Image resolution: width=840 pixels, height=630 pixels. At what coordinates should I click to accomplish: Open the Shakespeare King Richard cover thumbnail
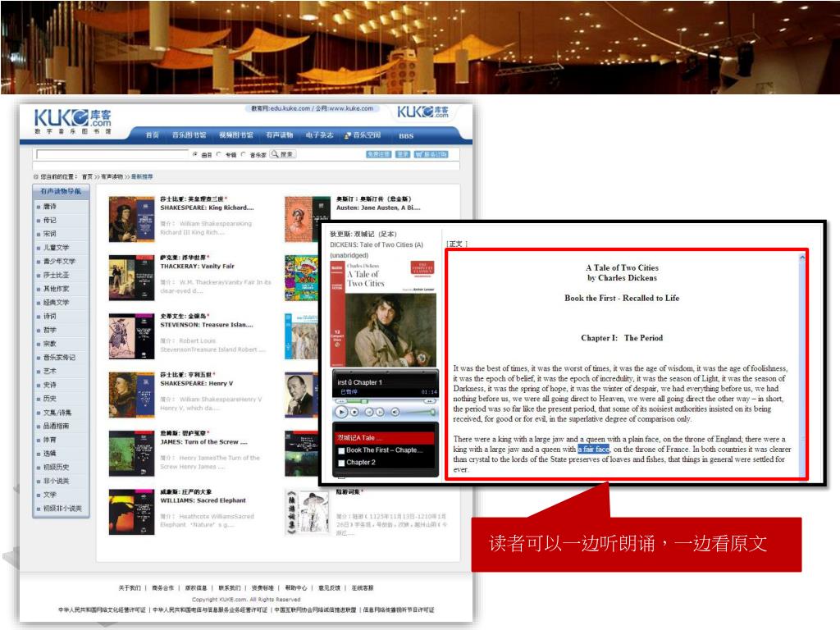[131, 219]
